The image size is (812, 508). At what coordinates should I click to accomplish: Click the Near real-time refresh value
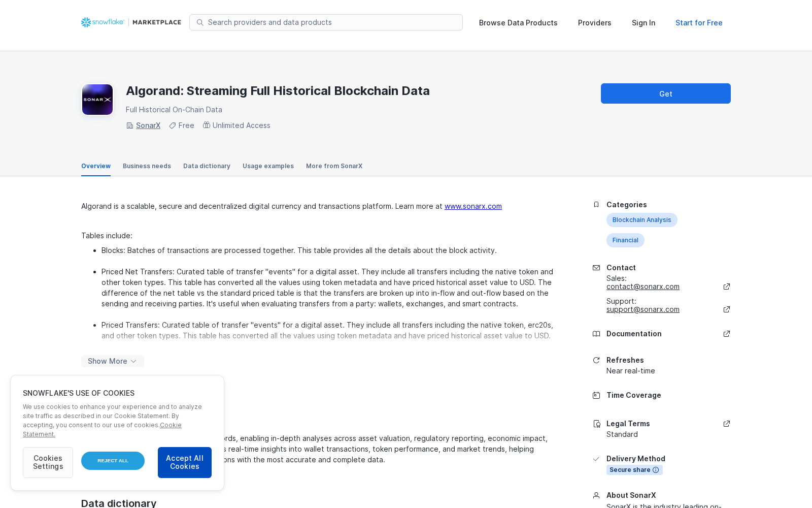[x=630, y=371]
